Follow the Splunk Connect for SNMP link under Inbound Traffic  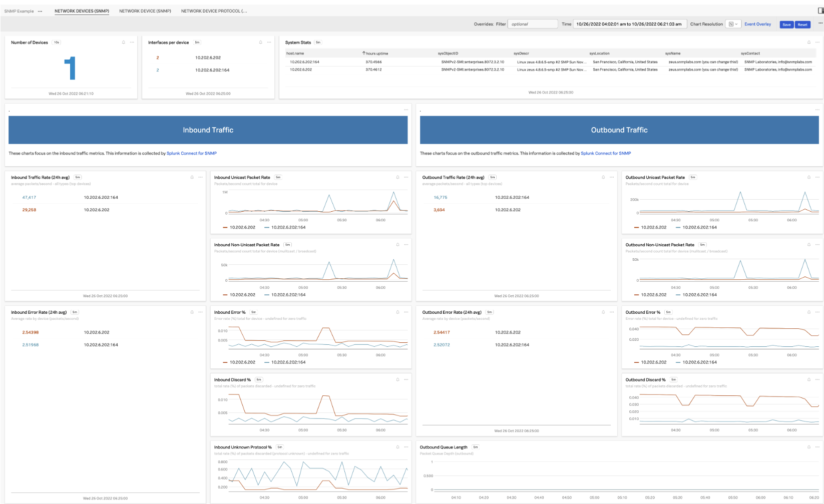pyautogui.click(x=192, y=153)
